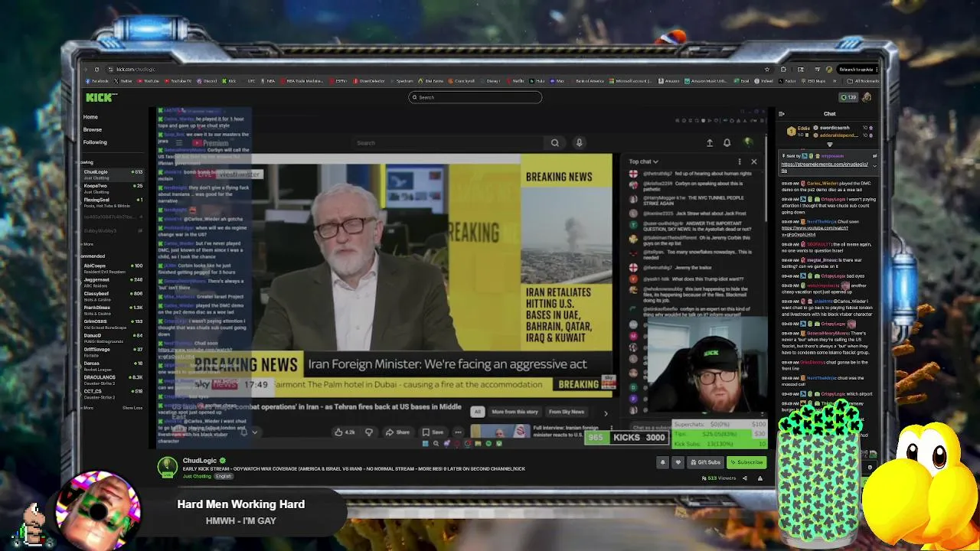
Task: Open Full interview Iranian foreign minister thumbnail
Action: pos(501,431)
